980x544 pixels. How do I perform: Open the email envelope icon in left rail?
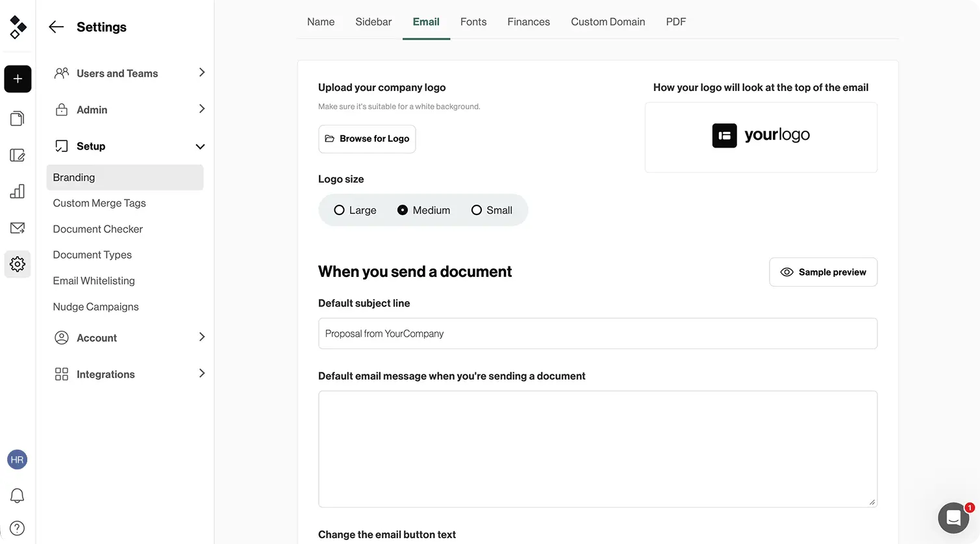[x=18, y=228]
